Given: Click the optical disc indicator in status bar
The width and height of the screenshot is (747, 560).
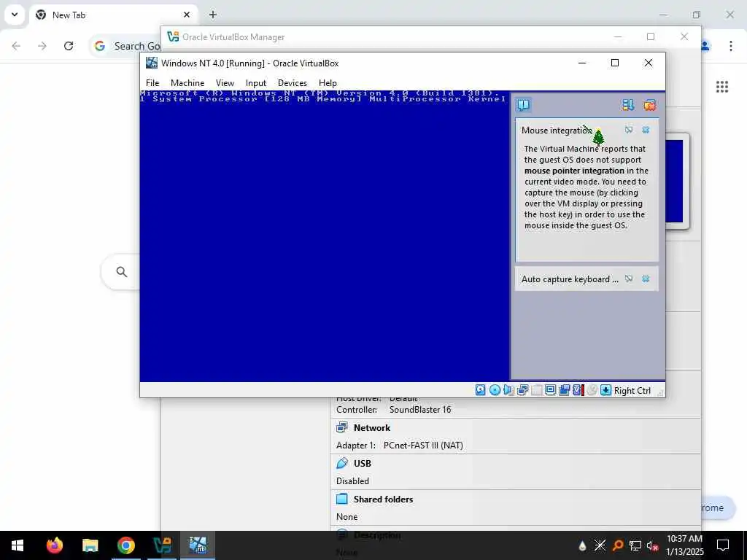Looking at the screenshot, I should click(x=495, y=390).
